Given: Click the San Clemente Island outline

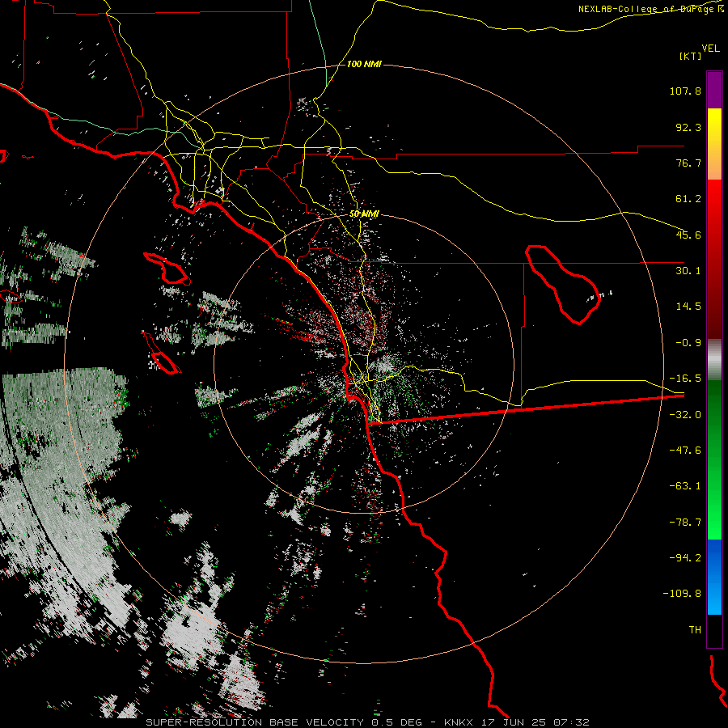Looking at the screenshot, I should click(161, 353).
